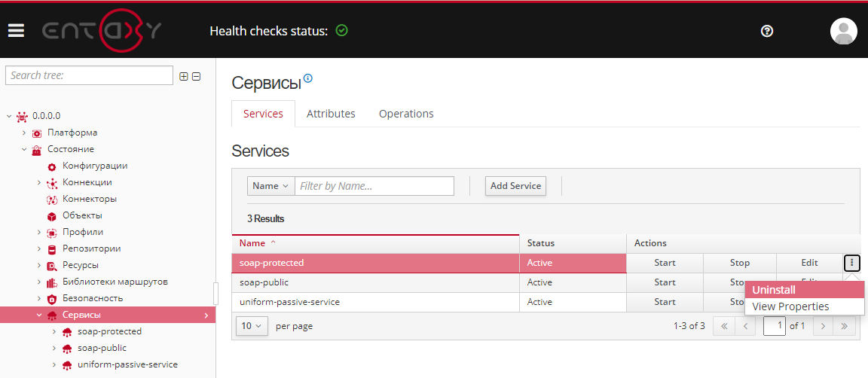The width and height of the screenshot is (868, 378).
Task: Click the info icon beside Сервисы heading
Action: point(307,78)
